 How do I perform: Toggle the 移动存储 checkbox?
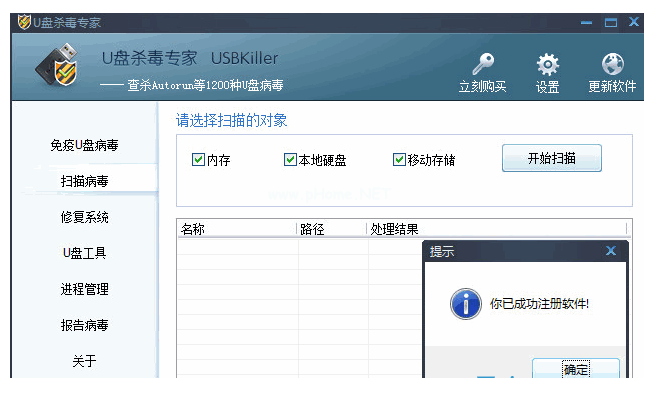(x=399, y=159)
